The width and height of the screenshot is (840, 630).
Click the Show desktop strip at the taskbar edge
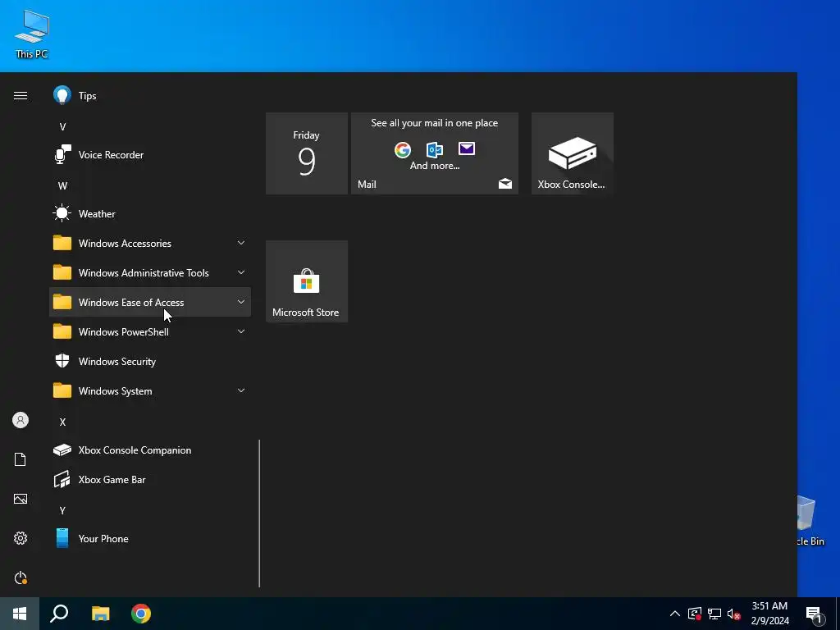(x=838, y=614)
